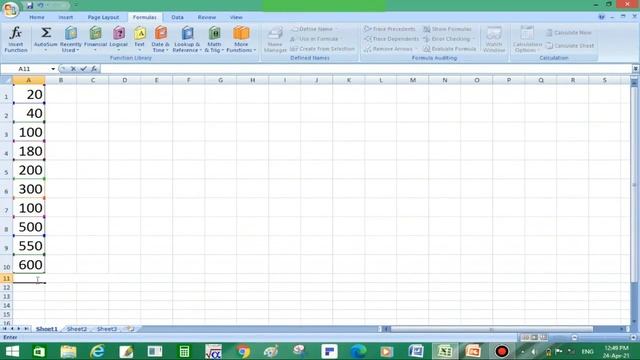The width and height of the screenshot is (640, 360).
Task: Open the Lookup & Reference functions dropdown
Action: click(x=187, y=39)
